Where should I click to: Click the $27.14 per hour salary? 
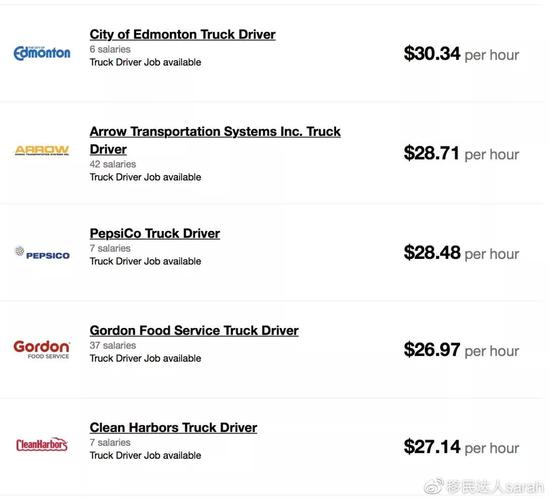point(461,447)
